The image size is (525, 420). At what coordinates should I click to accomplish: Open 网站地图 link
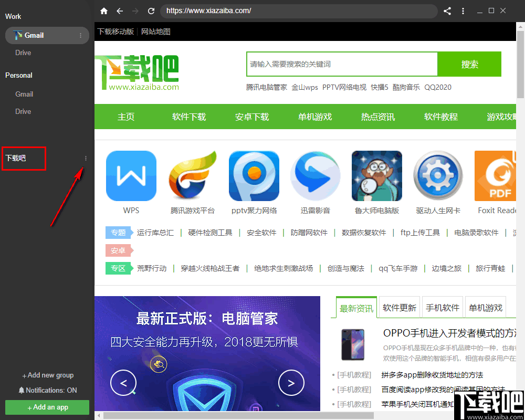click(156, 32)
